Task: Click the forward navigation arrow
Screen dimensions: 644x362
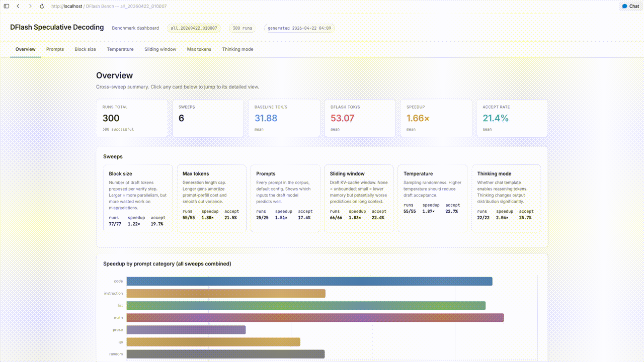Action: point(30,7)
